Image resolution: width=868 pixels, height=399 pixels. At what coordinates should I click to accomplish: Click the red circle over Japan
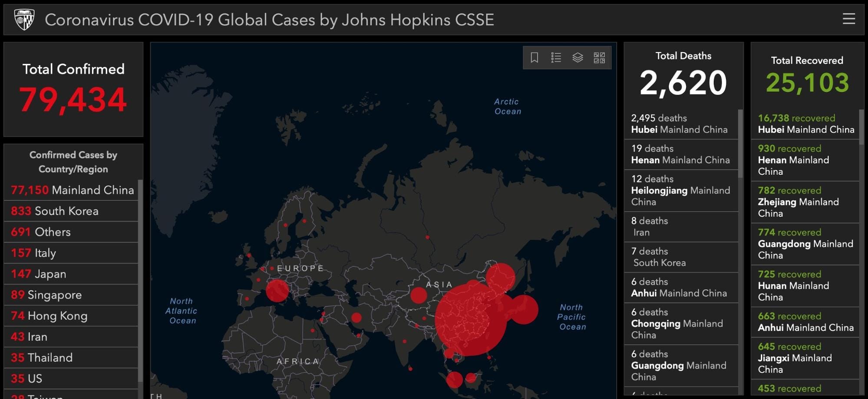(x=524, y=309)
